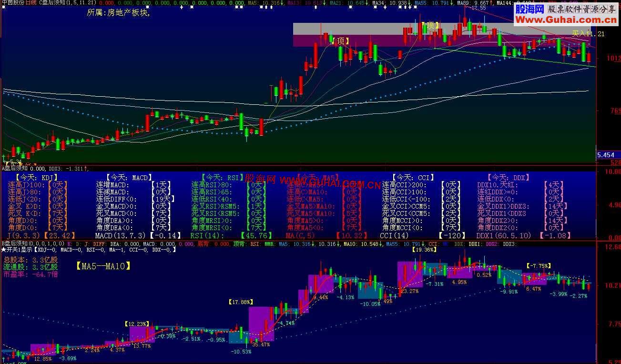
Task: Click the DDX1(60.5.10) value 【-1.08】
Action: (555, 235)
